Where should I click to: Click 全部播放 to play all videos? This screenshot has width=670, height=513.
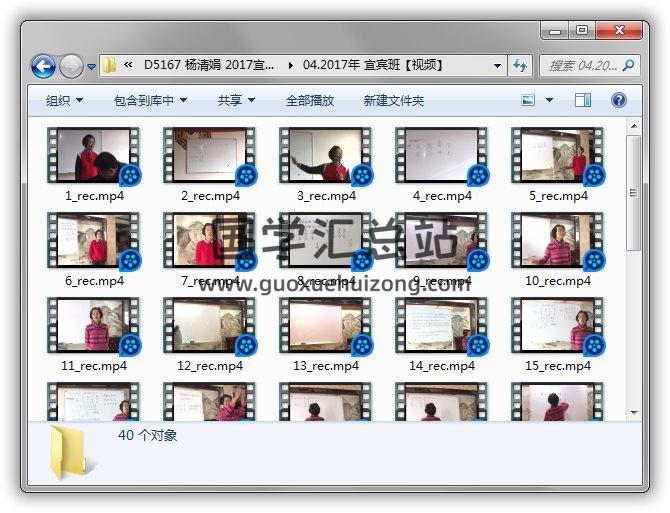click(x=310, y=100)
